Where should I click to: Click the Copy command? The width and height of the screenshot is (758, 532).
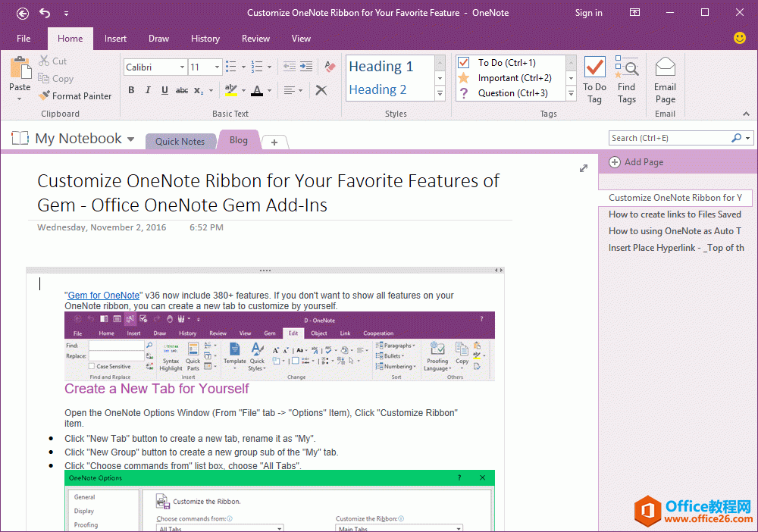55,78
